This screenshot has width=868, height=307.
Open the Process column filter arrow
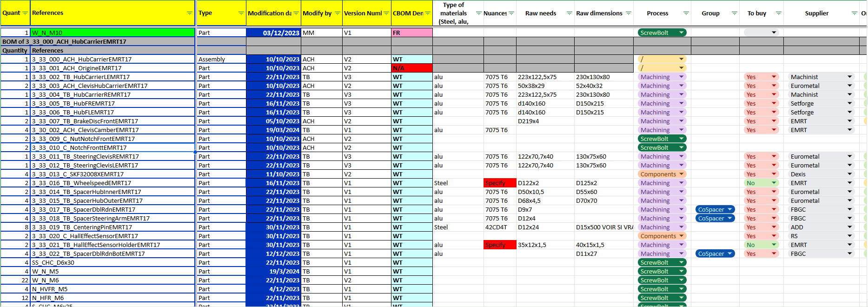coord(686,13)
